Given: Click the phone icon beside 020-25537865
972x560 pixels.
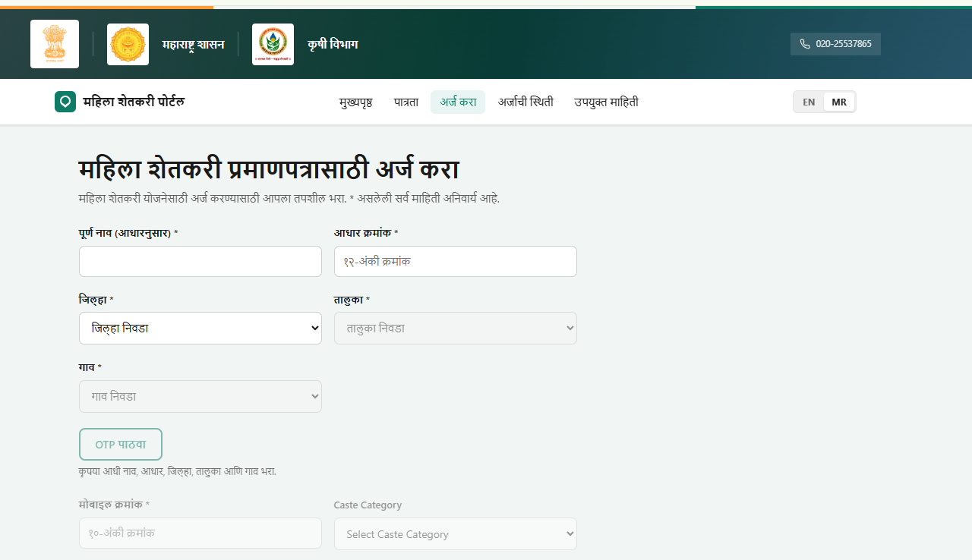Looking at the screenshot, I should (805, 44).
